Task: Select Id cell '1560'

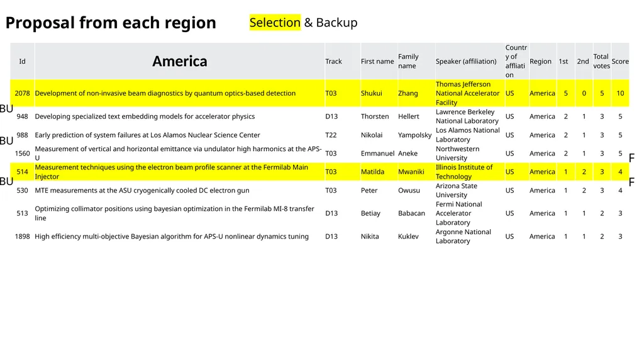Action: (22, 154)
